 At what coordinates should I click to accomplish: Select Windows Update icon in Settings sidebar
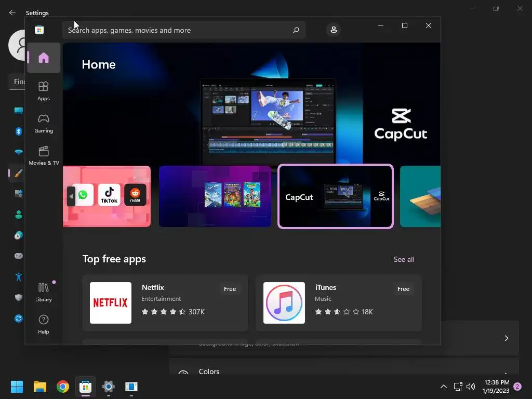pos(18,318)
